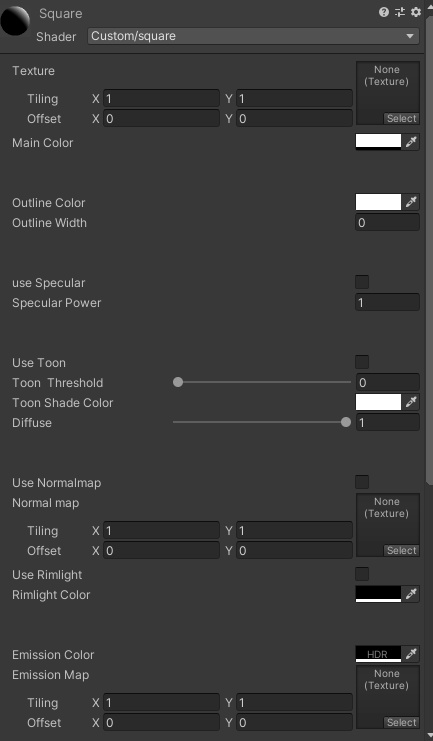The height and width of the screenshot is (741, 433).
Task: Pick Emission Color with eyedropper
Action: 411,654
